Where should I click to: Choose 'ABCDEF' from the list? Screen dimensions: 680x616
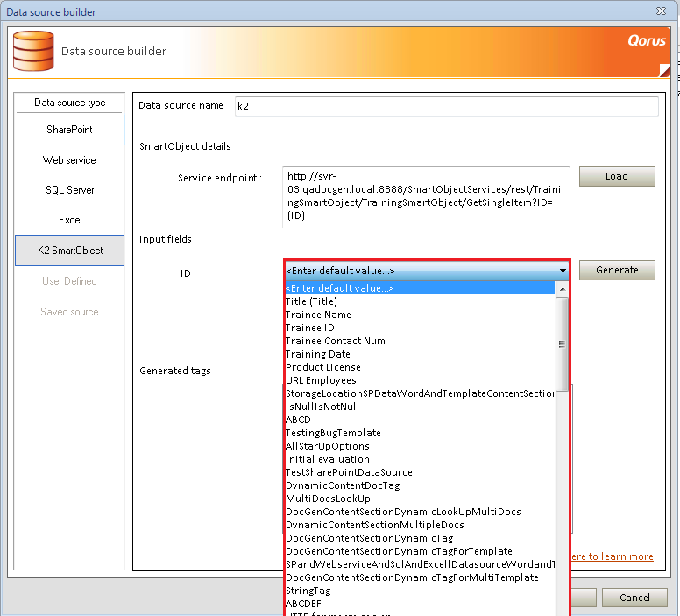[420, 604]
